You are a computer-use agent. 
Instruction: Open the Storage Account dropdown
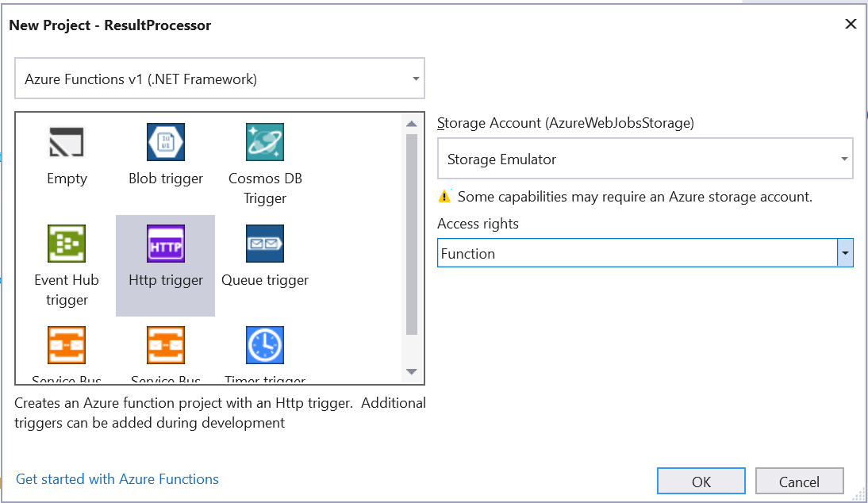pyautogui.click(x=844, y=158)
